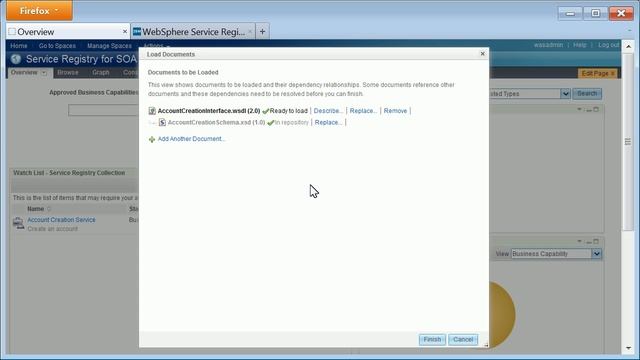Maximize the upper-right search widget
Viewport: 640px width, 360px height.
[596, 109]
